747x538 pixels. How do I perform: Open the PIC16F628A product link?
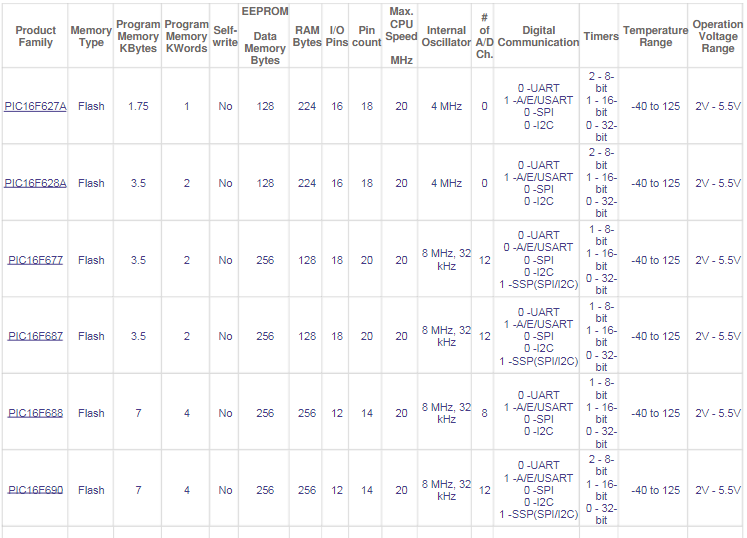pos(35,183)
